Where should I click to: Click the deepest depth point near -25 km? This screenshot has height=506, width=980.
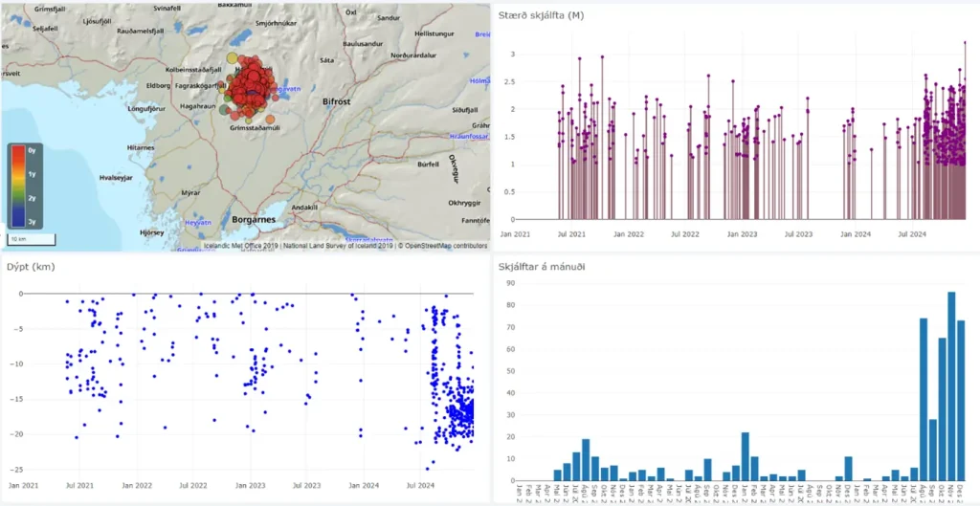[x=428, y=469]
